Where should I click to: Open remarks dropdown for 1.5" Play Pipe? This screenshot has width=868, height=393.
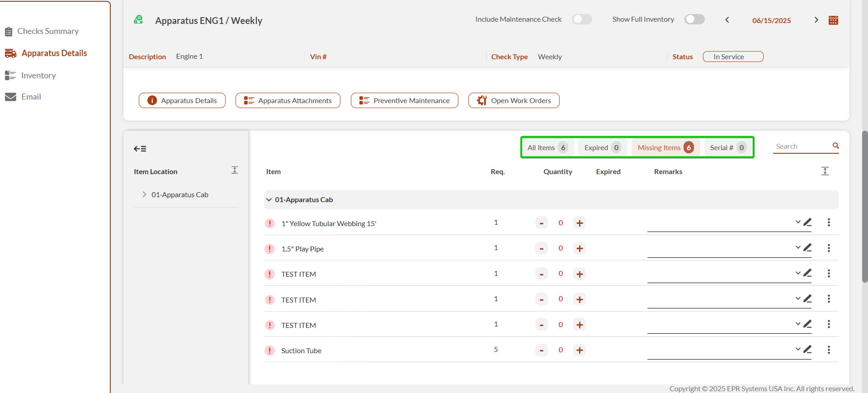798,247
